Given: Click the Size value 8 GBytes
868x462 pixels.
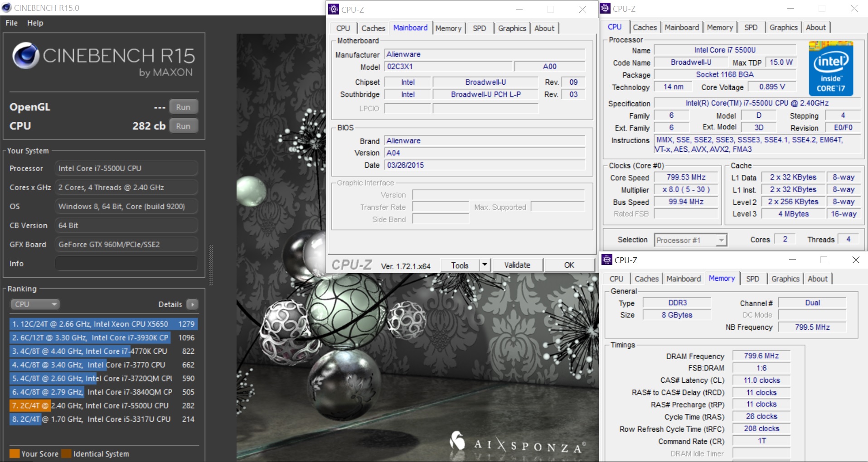Looking at the screenshot, I should [677, 315].
